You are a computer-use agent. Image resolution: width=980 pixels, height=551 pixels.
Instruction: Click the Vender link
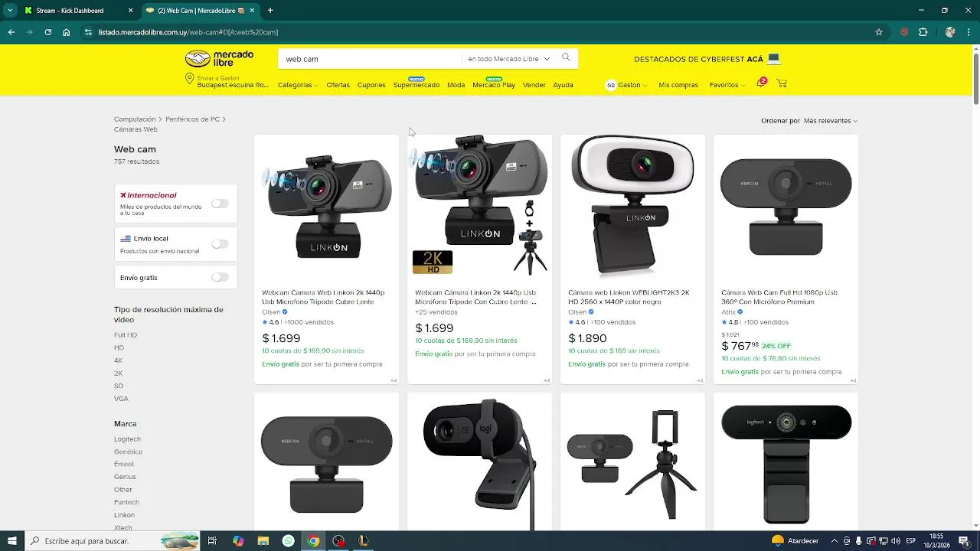click(x=534, y=85)
